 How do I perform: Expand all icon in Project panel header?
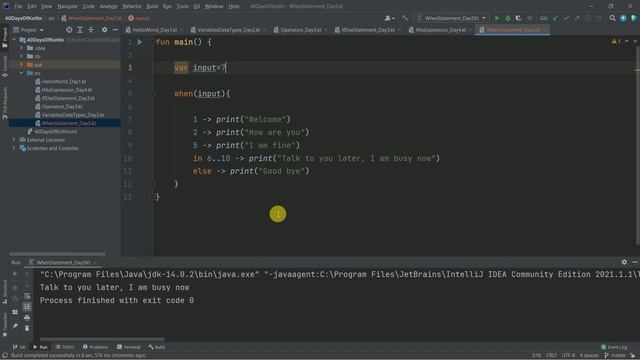click(x=80, y=30)
